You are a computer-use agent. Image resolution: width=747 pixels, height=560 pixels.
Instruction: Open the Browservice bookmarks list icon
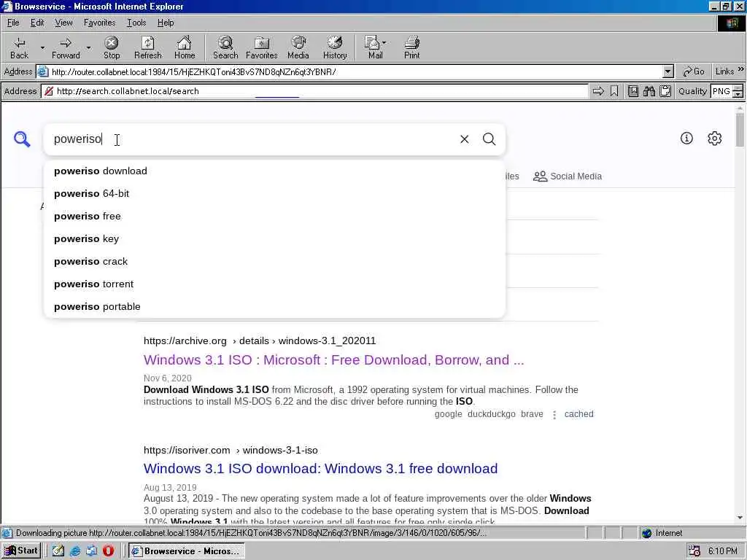coord(633,91)
